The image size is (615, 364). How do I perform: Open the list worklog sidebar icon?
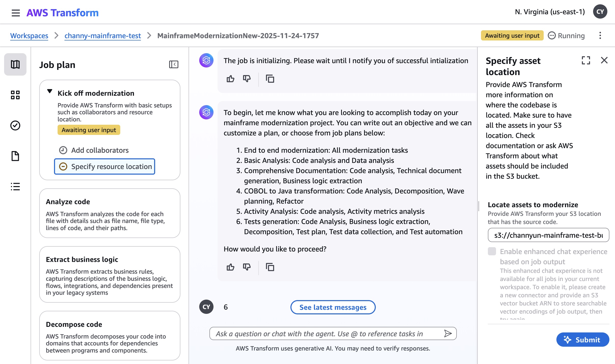15,187
